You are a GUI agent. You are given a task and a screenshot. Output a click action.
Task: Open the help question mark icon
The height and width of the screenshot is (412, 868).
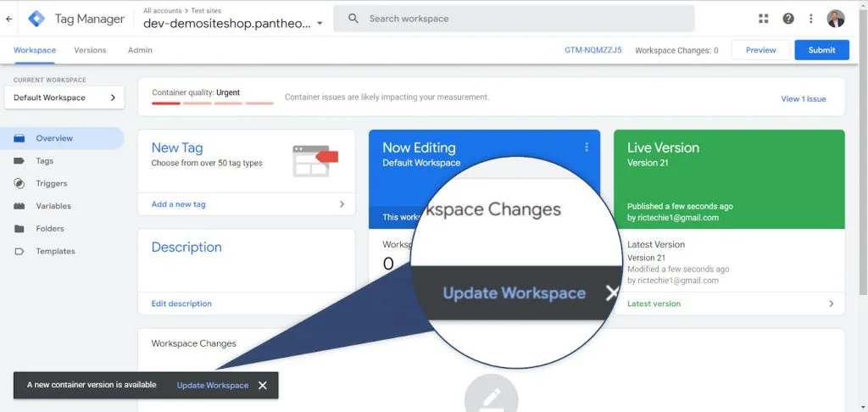click(x=788, y=19)
